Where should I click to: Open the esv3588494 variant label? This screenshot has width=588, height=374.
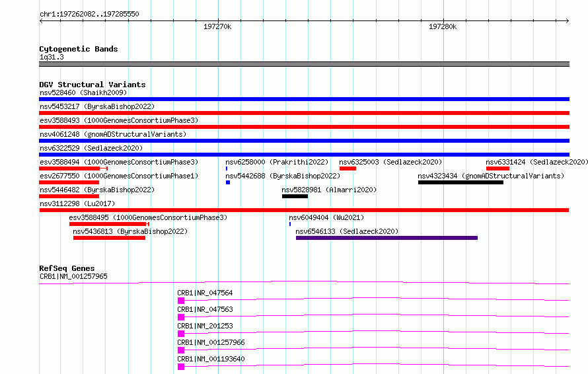[119, 162]
